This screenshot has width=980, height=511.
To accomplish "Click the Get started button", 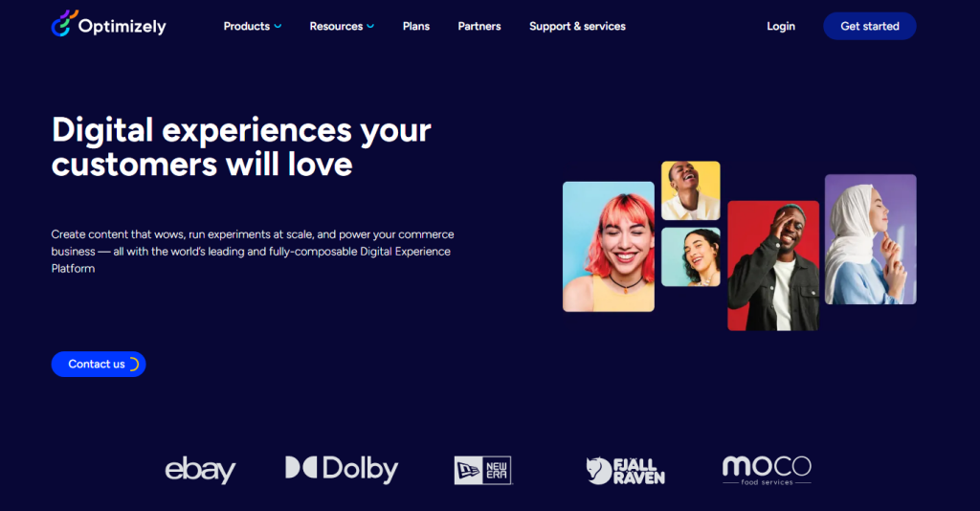I will coord(869,26).
